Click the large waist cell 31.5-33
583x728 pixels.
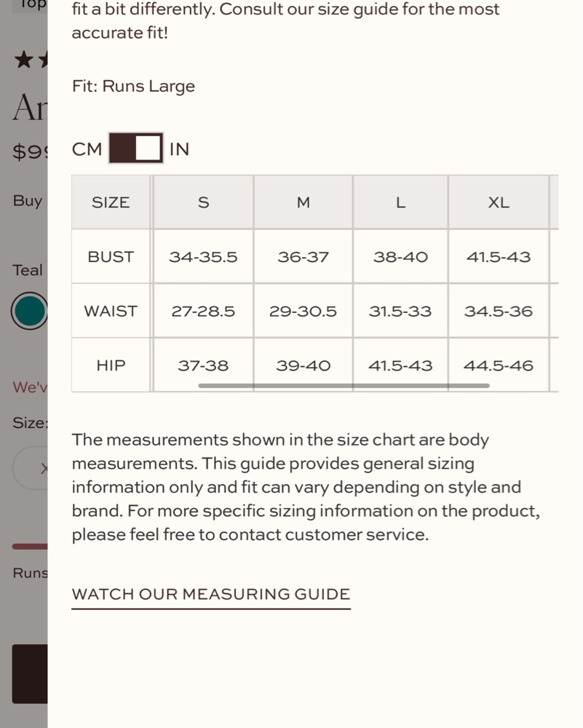click(x=400, y=311)
